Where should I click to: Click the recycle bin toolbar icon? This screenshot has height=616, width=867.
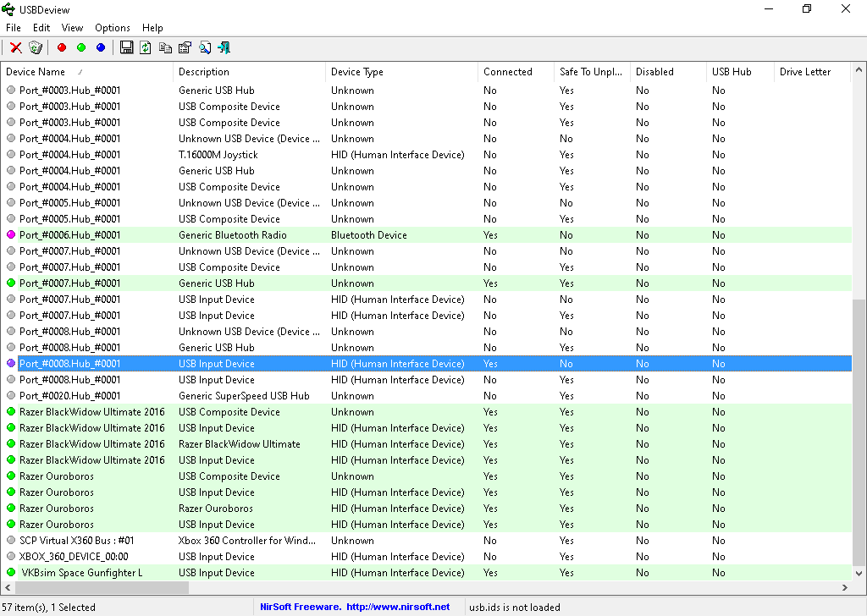[36, 48]
